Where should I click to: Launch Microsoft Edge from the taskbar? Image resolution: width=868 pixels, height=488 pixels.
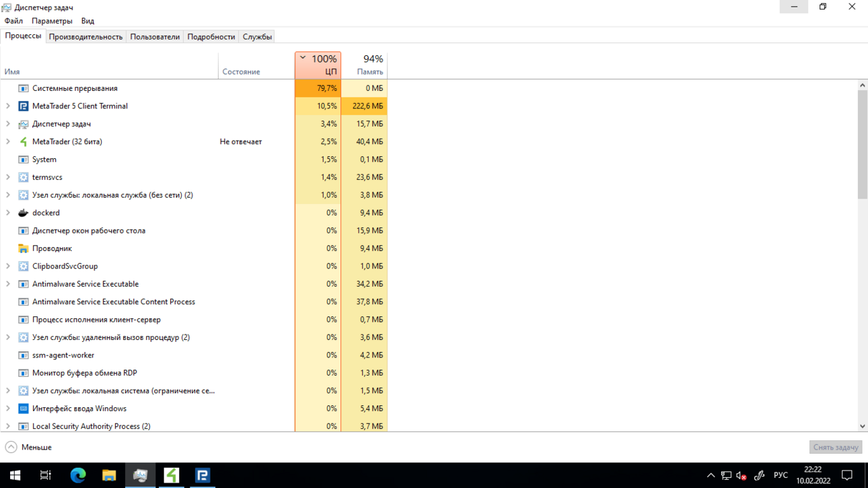click(x=78, y=475)
